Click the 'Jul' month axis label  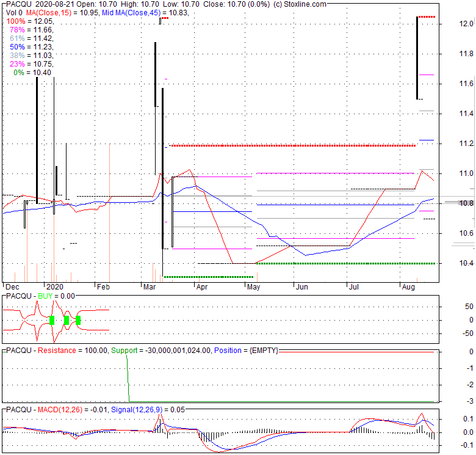pyautogui.click(x=354, y=287)
